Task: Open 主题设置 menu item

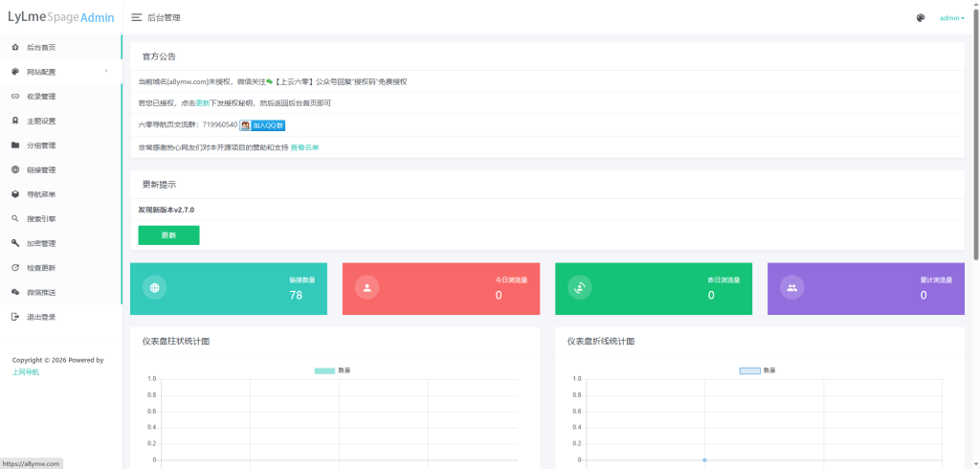Action: click(60, 121)
